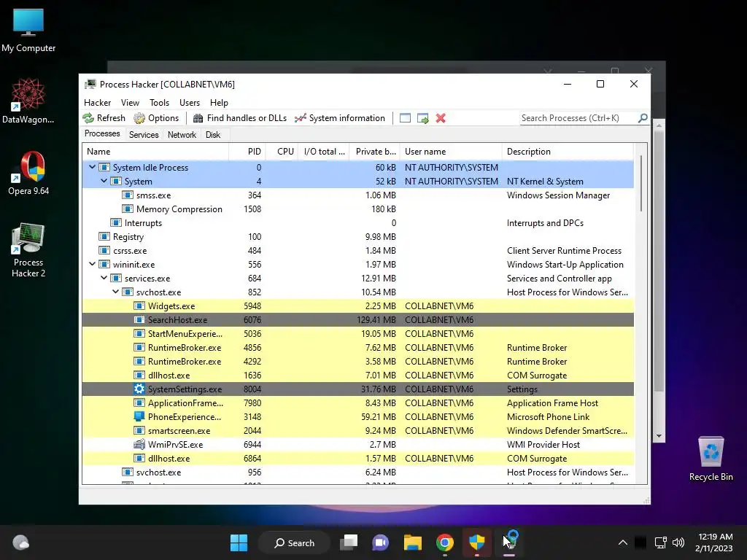This screenshot has width=747, height=560.
Task: Select the Memory Compression row
Action: (x=358, y=209)
